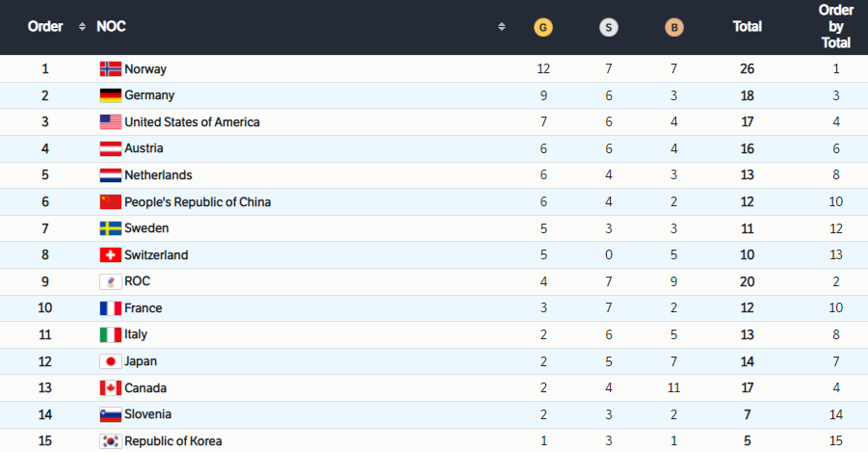Click the Republic of Korea flag
This screenshot has width=868, height=452.
(111, 441)
